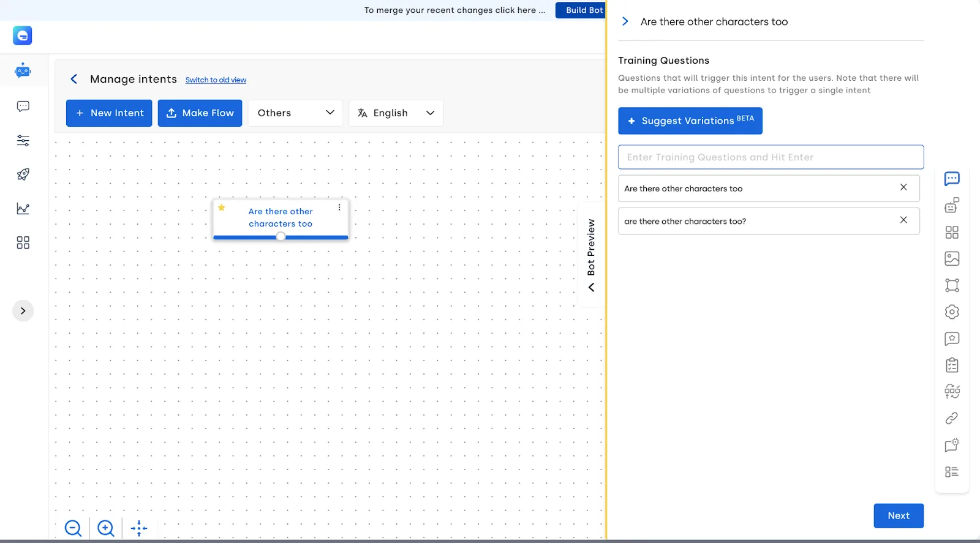Focus the training questions input field
The image size is (980, 543).
771,157
